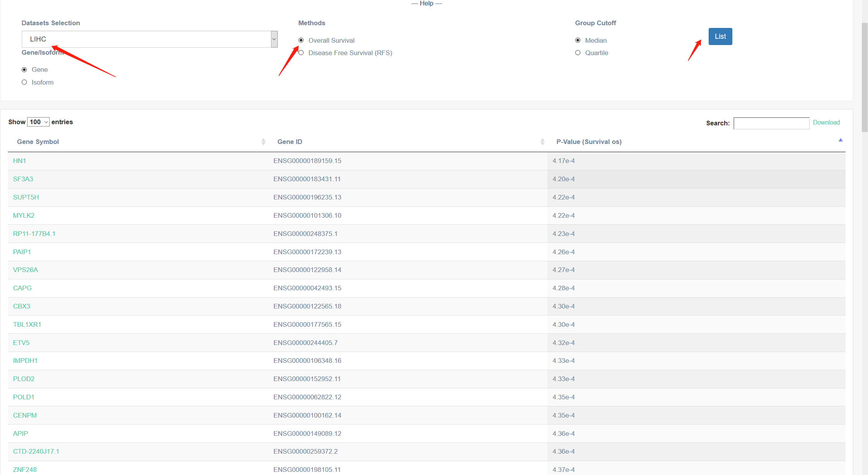Click the 4.23e-4 P-value cell
The image size is (868, 475).
(x=696, y=234)
